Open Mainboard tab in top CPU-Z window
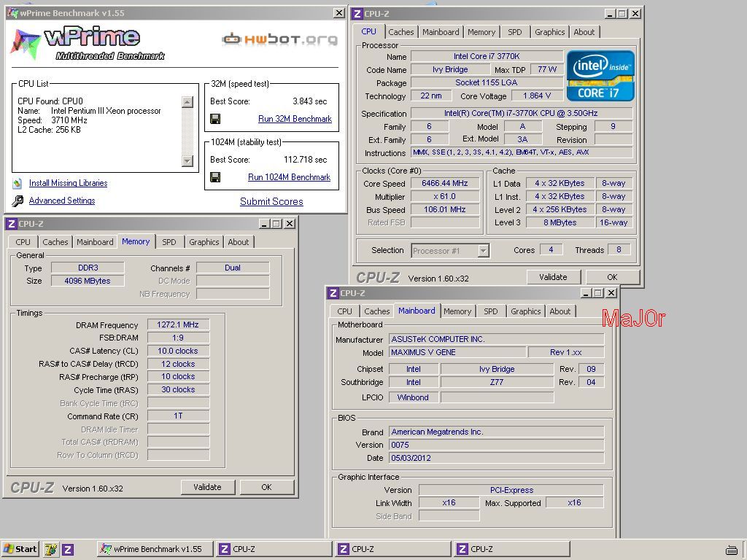747x560 pixels. 441,32
